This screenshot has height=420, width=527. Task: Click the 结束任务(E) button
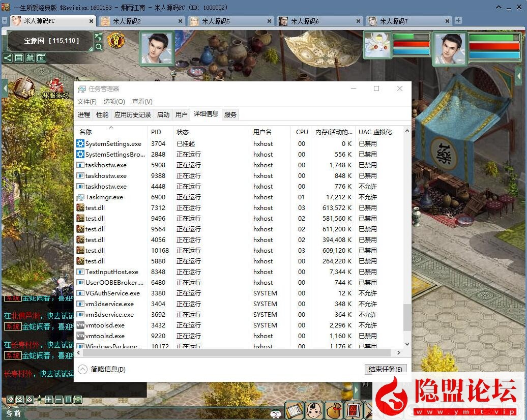(386, 369)
